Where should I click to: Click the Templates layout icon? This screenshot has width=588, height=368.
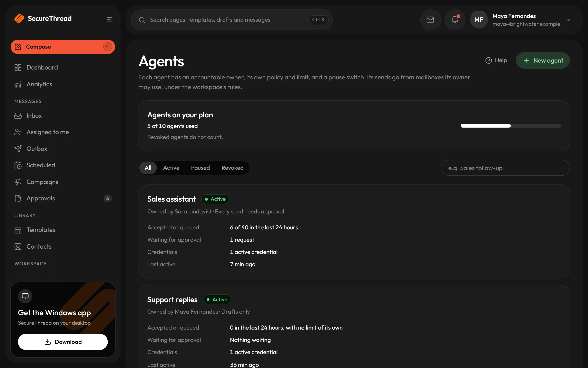[18, 230]
